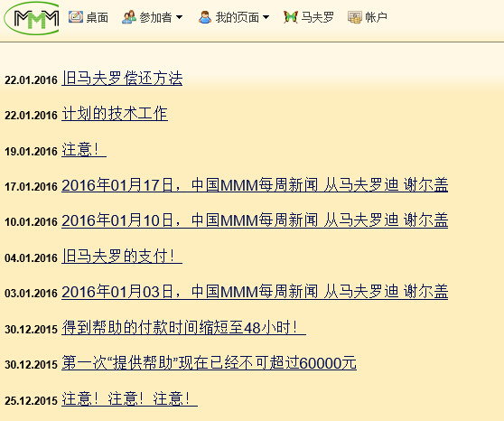This screenshot has height=421, width=504.
Task: Open the 旧马夫罗的支付! link
Action: (x=122, y=257)
